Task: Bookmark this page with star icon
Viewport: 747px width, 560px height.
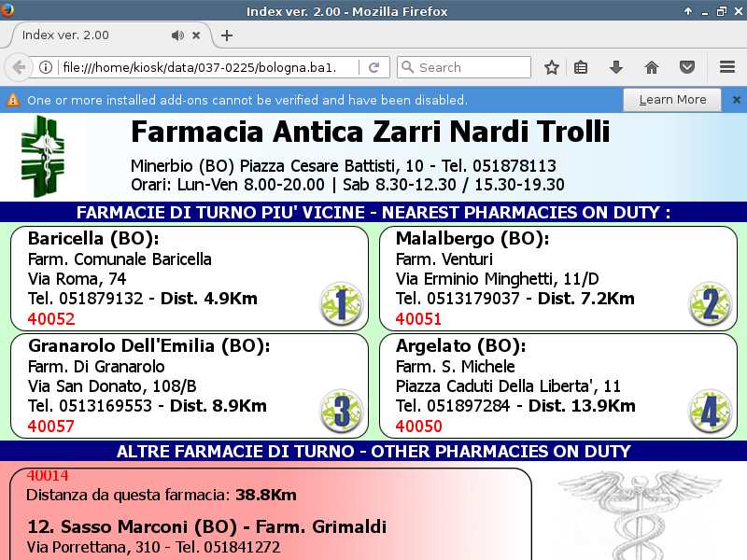Action: tap(552, 67)
